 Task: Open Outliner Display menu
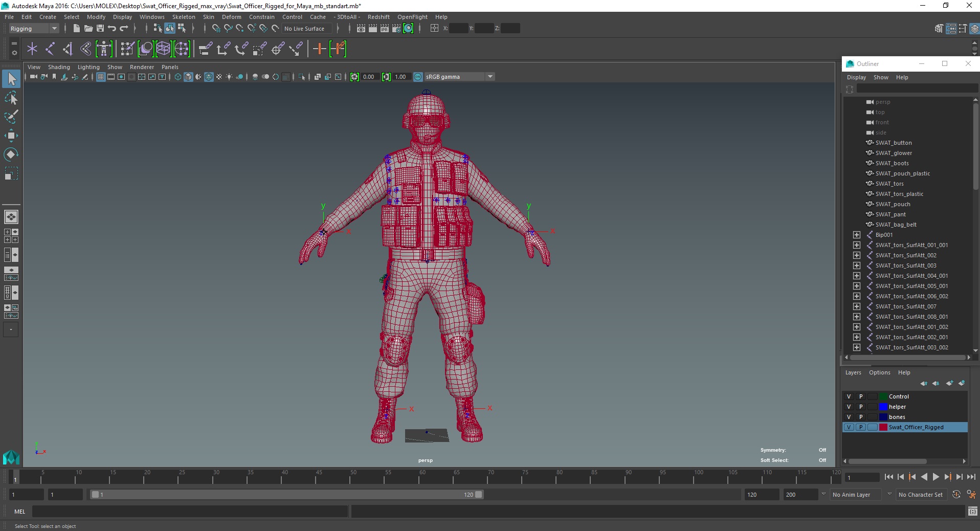856,77
